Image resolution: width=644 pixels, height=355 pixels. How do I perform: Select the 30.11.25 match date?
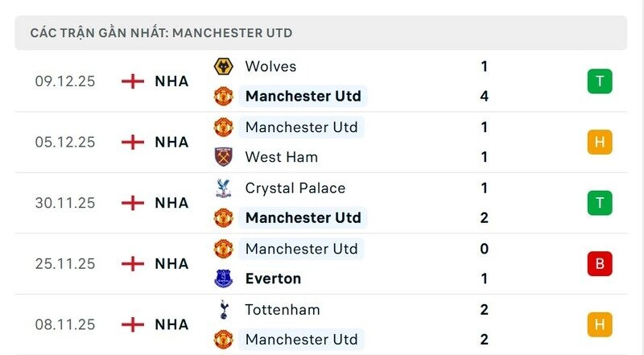click(x=65, y=203)
